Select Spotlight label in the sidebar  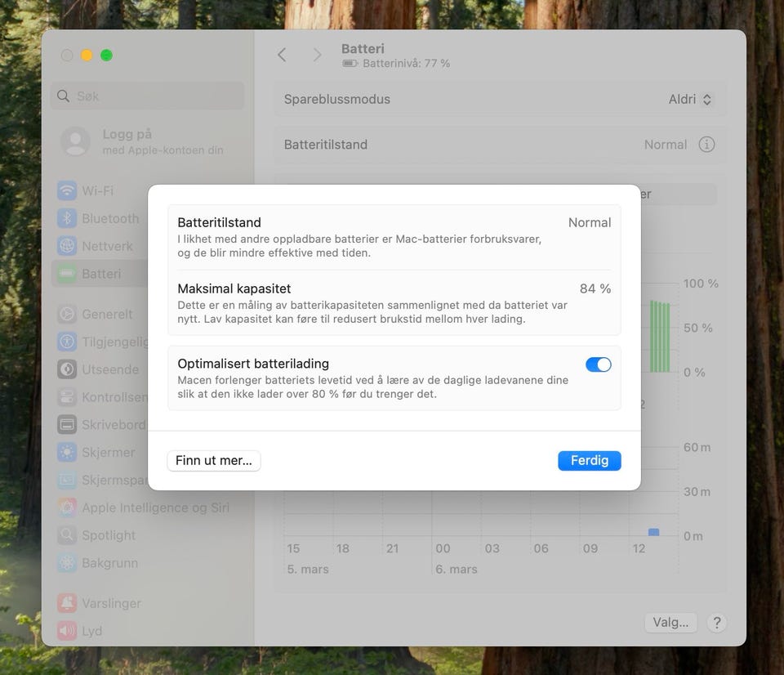(x=109, y=535)
